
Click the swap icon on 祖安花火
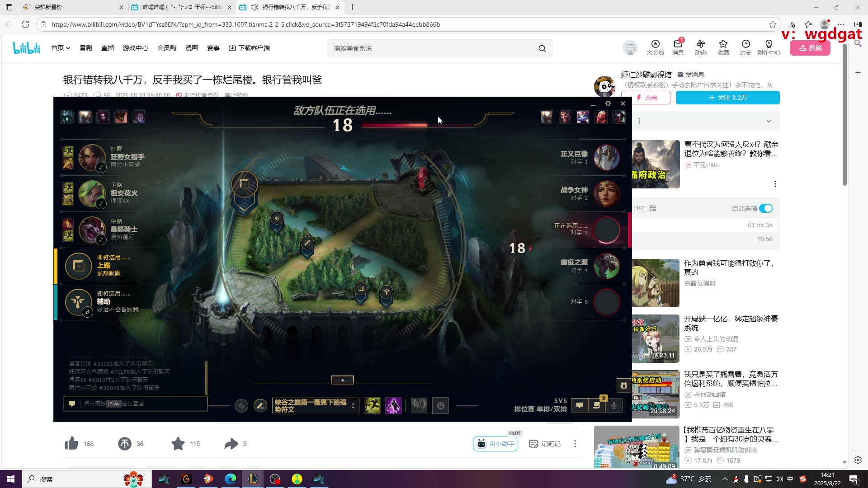tap(101, 204)
